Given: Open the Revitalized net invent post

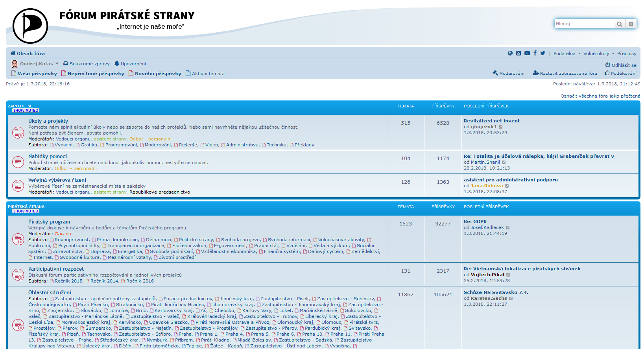Looking at the screenshot, I should click(x=492, y=121).
